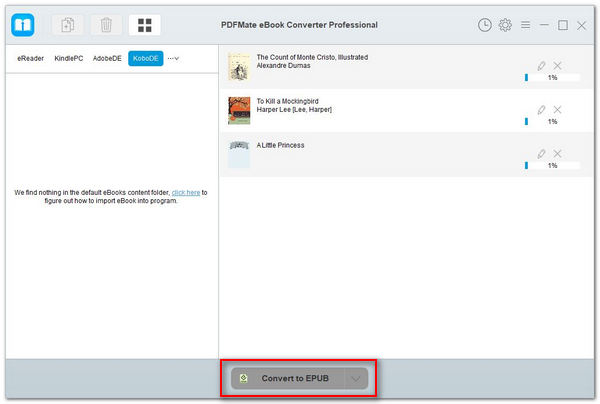Select 'Harper Lee [Lee, Harper]' author text
This screenshot has height=404, width=600.
click(x=294, y=110)
